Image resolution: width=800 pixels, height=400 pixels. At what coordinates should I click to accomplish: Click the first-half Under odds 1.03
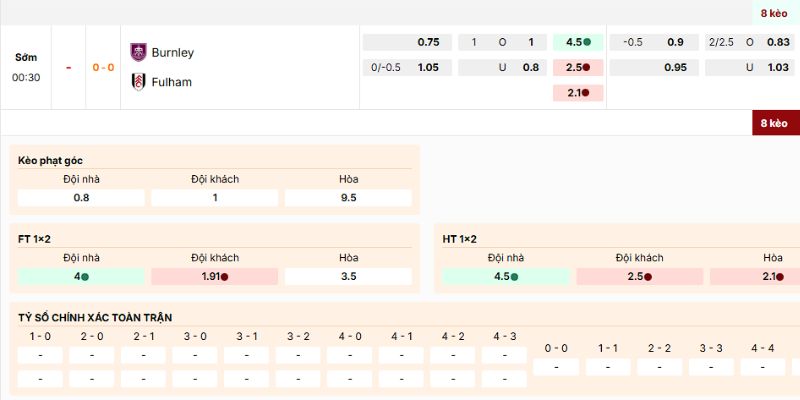tap(750, 68)
